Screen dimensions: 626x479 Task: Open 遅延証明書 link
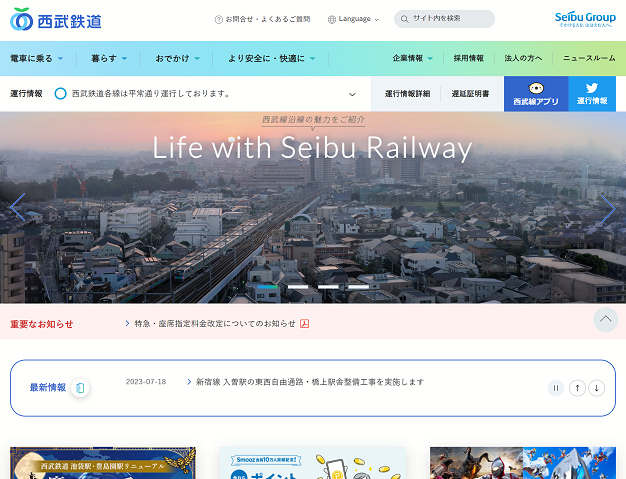470,94
